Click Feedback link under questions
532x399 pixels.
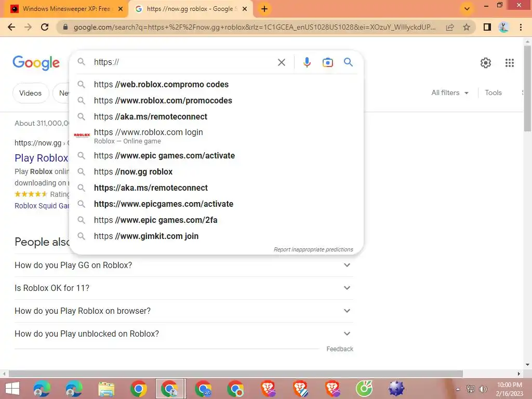tap(340, 349)
